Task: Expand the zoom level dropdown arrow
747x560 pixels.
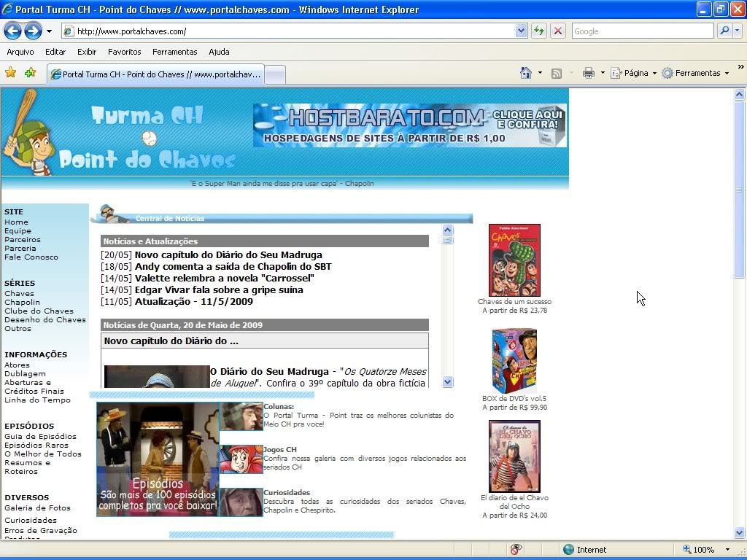Action: click(727, 550)
